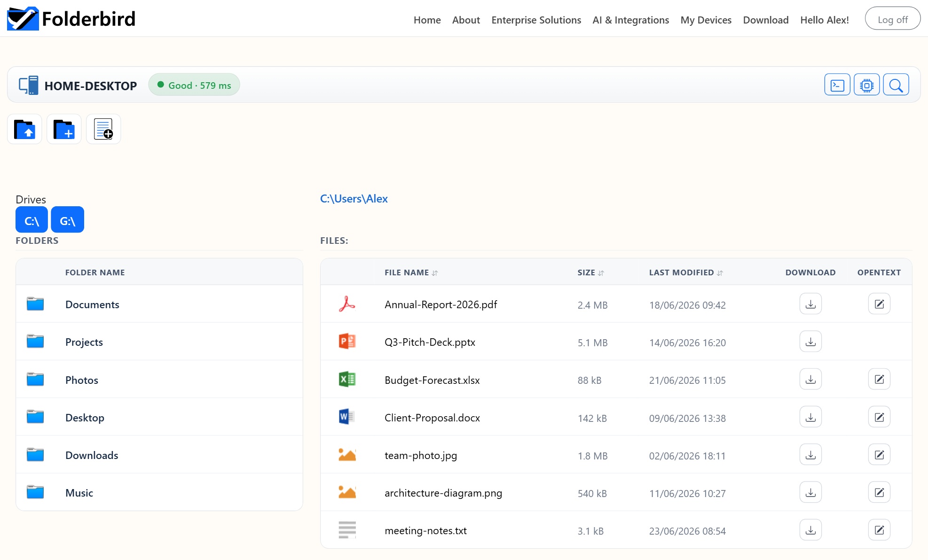The height and width of the screenshot is (560, 928).
Task: Download architecture-diagram.png
Action: (x=810, y=492)
